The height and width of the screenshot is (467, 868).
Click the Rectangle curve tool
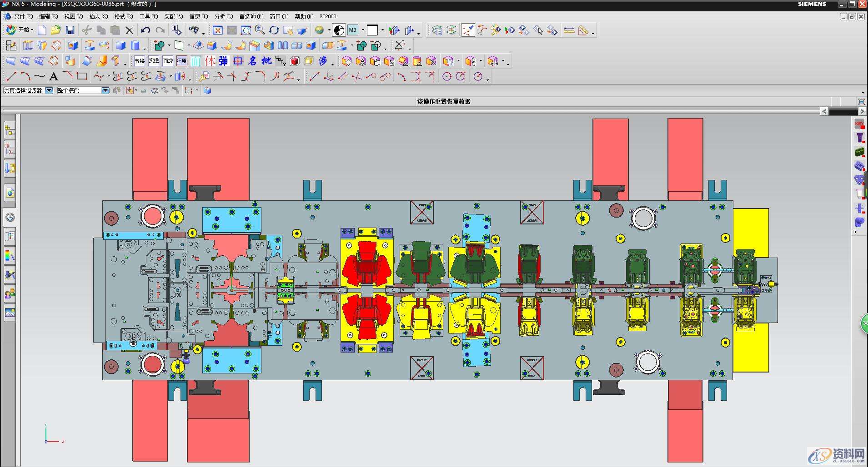click(x=82, y=76)
